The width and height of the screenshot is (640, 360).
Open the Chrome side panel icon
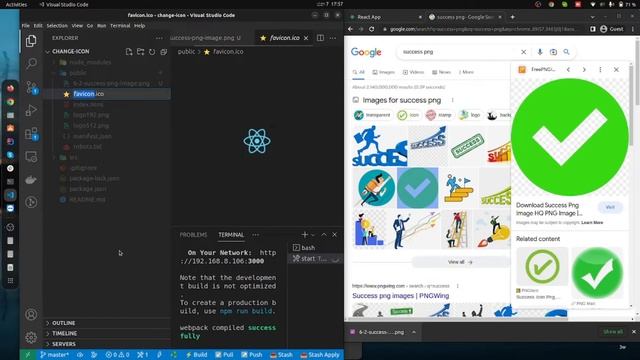593,29
